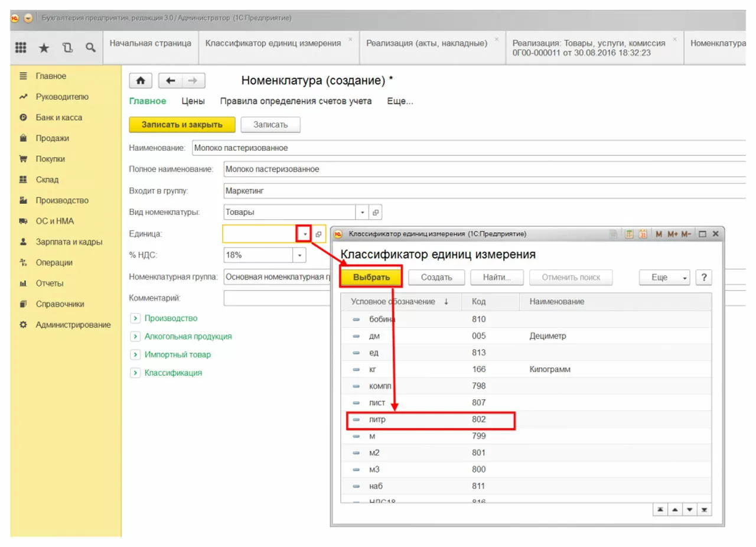This screenshot has width=756, height=547.
Task: Open the sections menu grid icon
Action: click(20, 49)
